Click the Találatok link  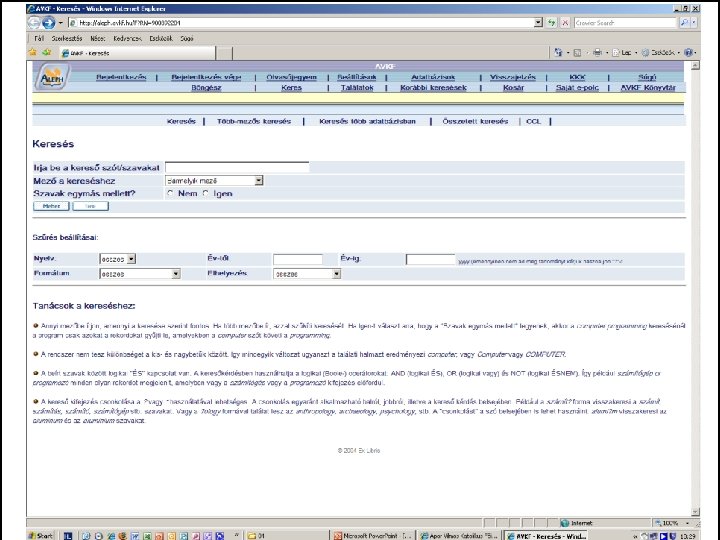coord(357,87)
